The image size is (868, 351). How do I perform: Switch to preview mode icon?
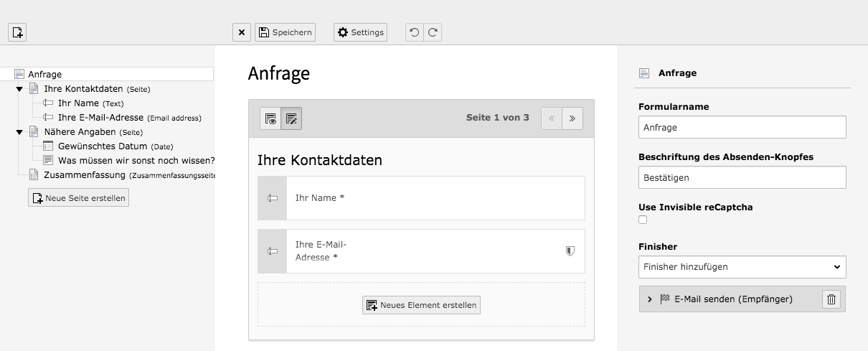coord(270,118)
